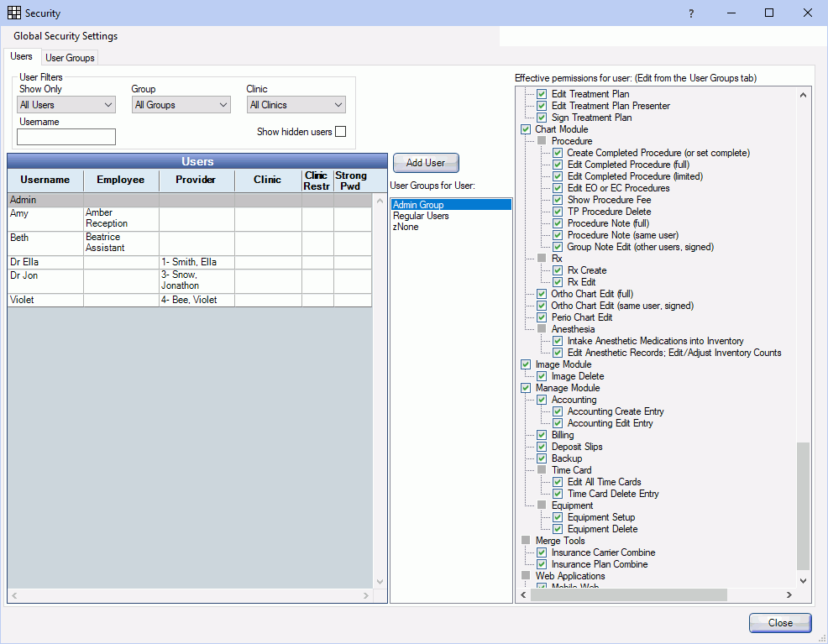Toggle the Image Delete checkbox
This screenshot has height=644, width=828.
[542, 376]
